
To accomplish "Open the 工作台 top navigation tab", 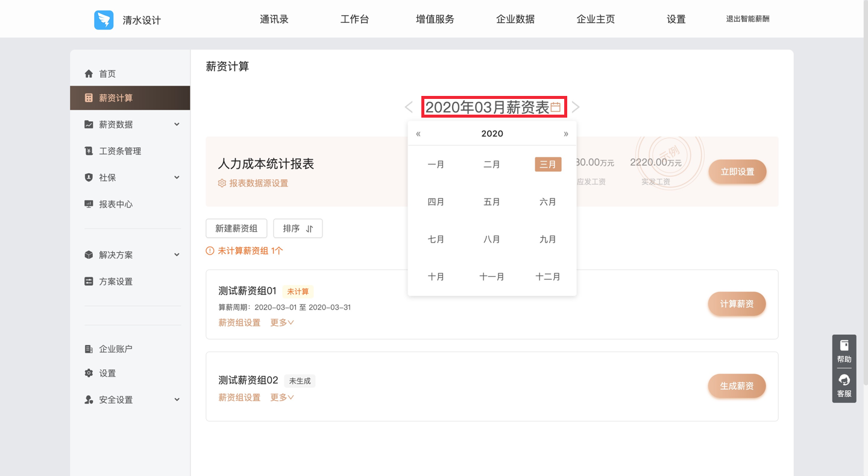I will pyautogui.click(x=354, y=19).
